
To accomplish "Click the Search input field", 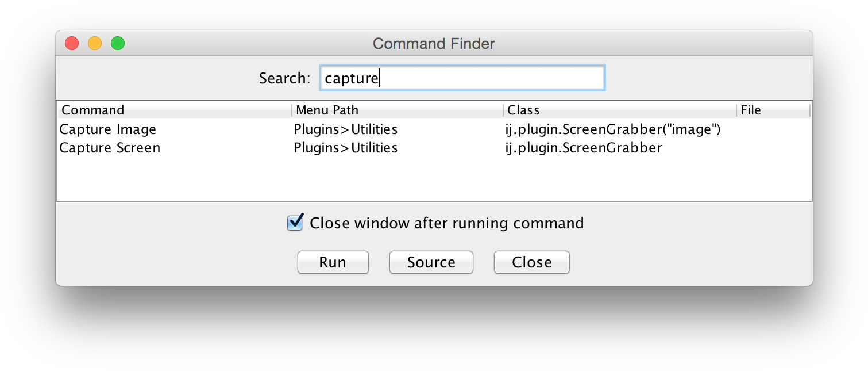I will [462, 77].
